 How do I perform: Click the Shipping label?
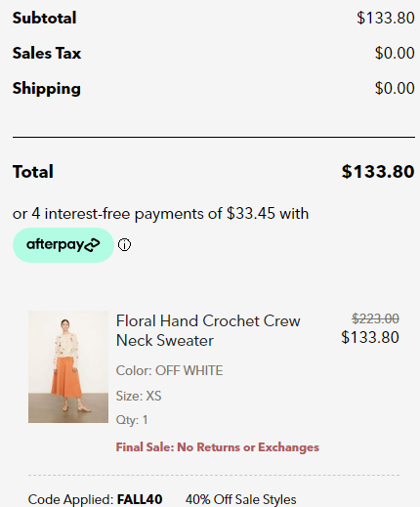tap(47, 89)
